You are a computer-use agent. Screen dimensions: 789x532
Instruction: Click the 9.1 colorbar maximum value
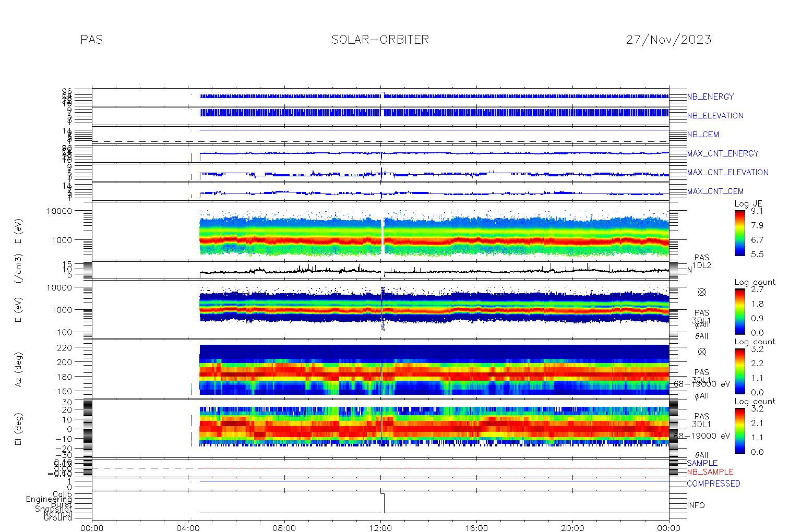click(x=757, y=211)
